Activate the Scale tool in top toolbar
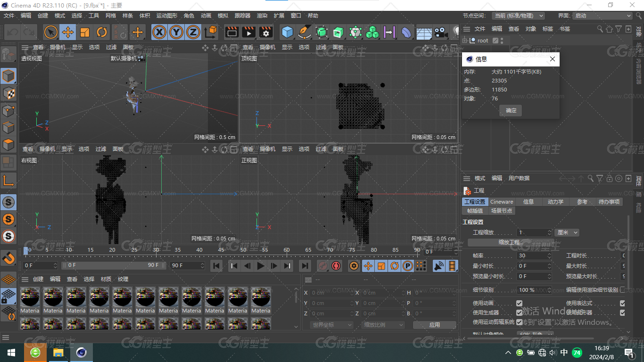The width and height of the screenshot is (644, 362). [85, 32]
